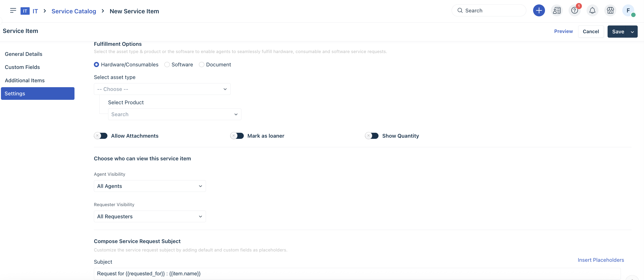
Task: Toggle the Allow Attachments switch
Action: click(x=101, y=136)
